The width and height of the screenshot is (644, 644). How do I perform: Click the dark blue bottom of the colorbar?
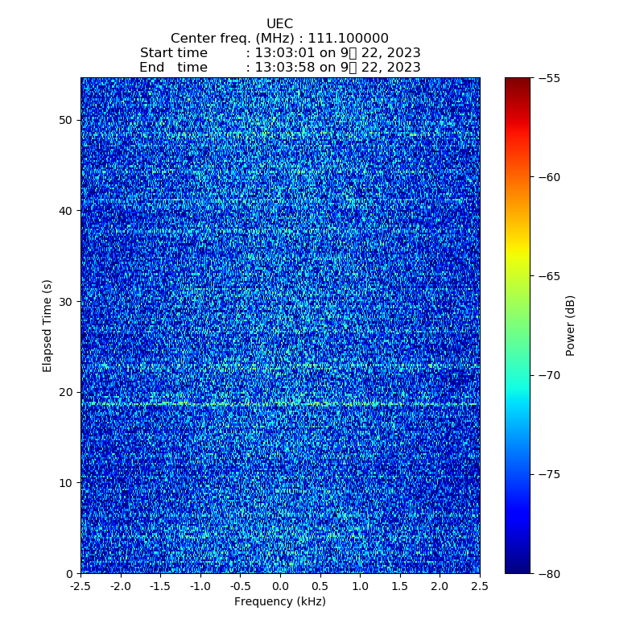pyautogui.click(x=518, y=568)
